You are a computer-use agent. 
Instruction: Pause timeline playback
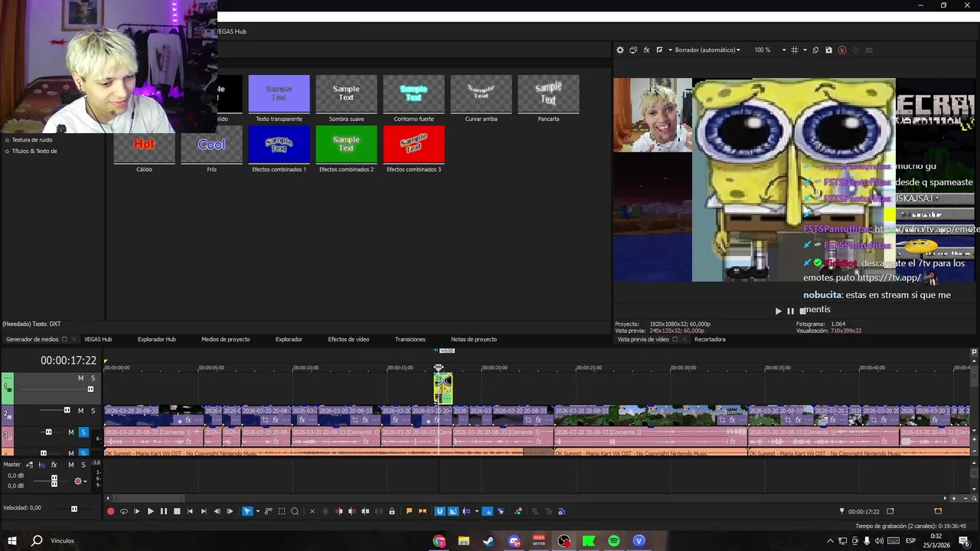[163, 511]
